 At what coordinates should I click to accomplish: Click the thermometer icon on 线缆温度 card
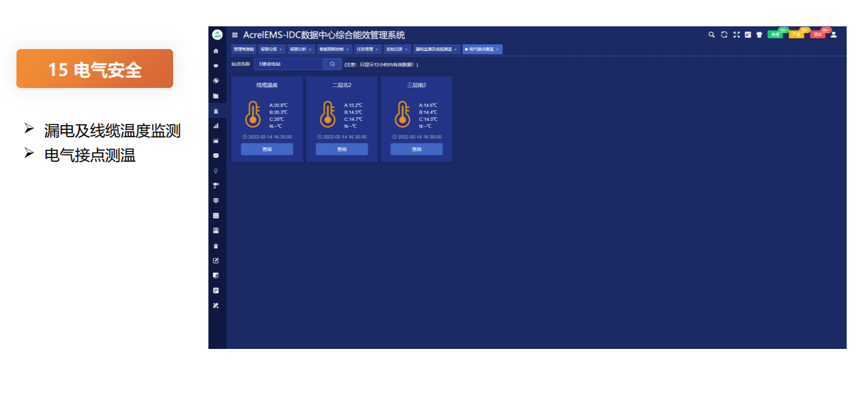click(253, 114)
